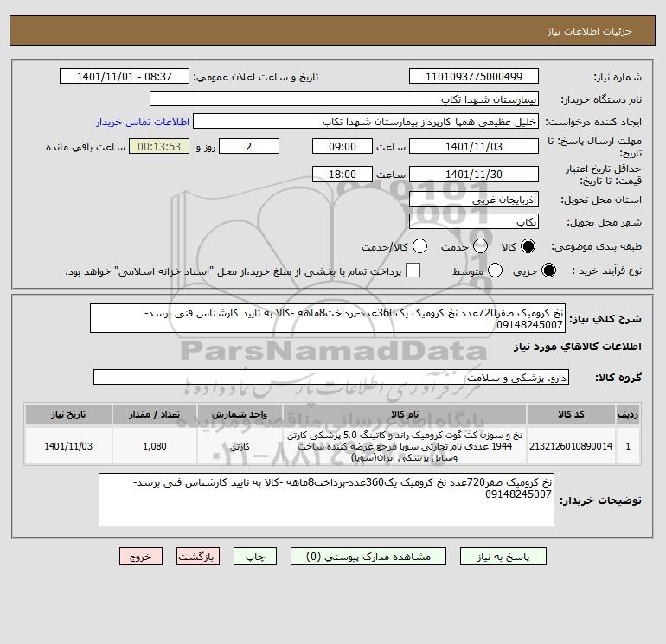
Task: Click the need number field 1101093775000499
Action: tap(474, 76)
